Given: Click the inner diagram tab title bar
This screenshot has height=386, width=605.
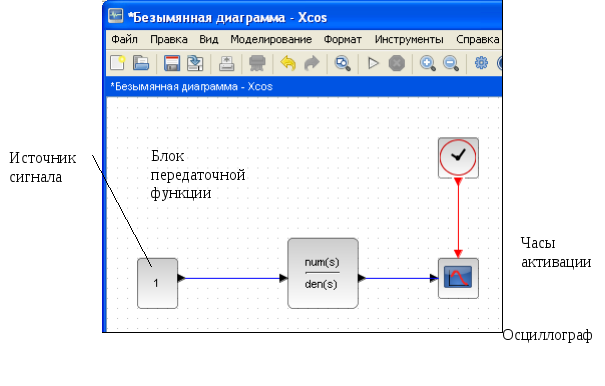Looking at the screenshot, I should coord(304,86).
